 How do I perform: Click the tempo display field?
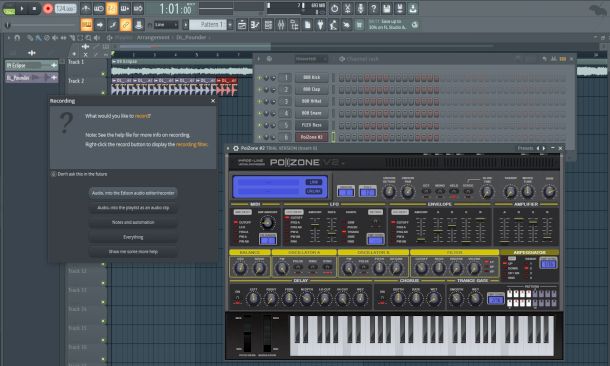tap(65, 8)
